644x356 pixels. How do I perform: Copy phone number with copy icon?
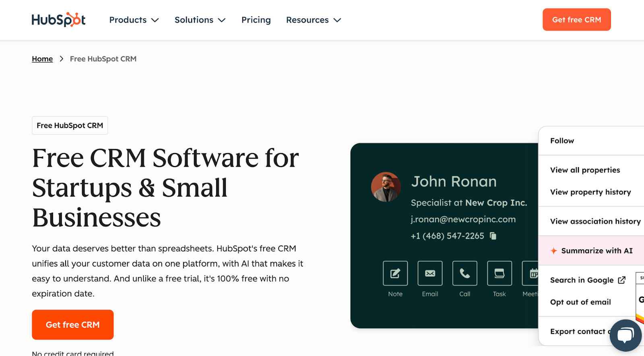tap(493, 236)
